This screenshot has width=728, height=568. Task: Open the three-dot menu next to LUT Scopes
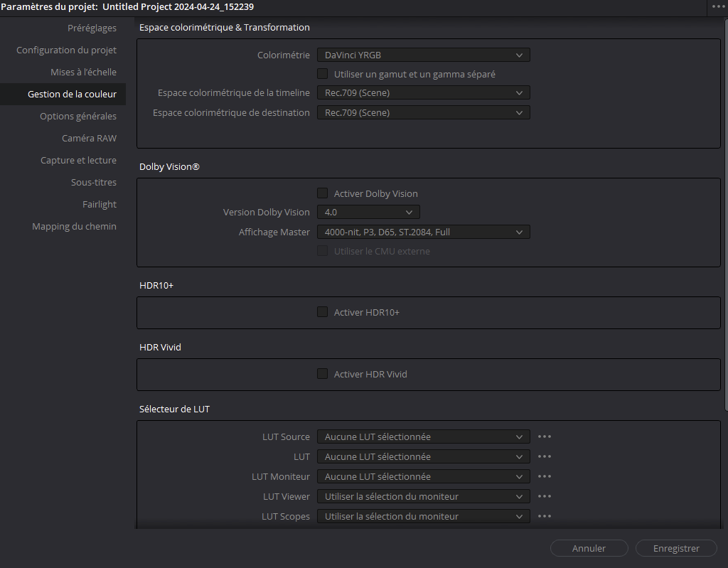tap(544, 516)
